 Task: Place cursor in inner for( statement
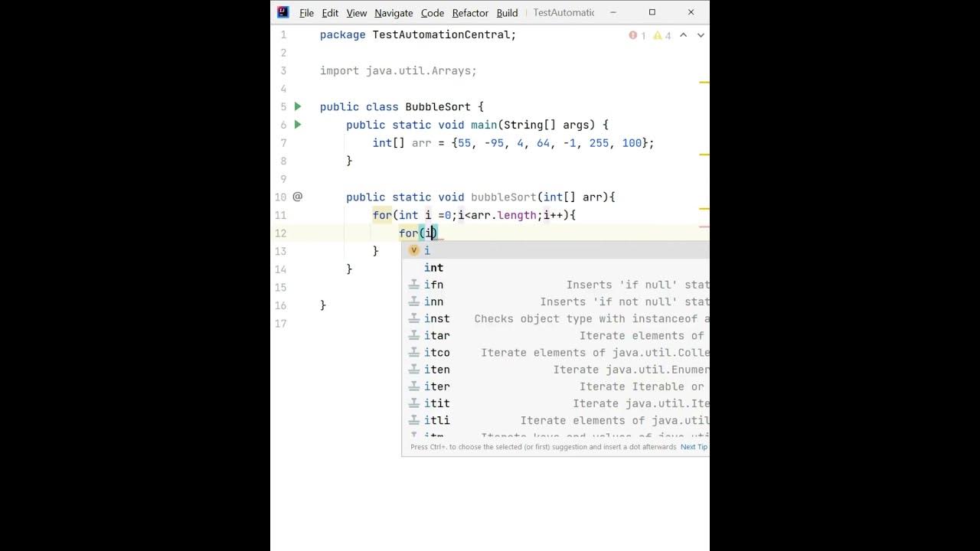pyautogui.click(x=417, y=233)
